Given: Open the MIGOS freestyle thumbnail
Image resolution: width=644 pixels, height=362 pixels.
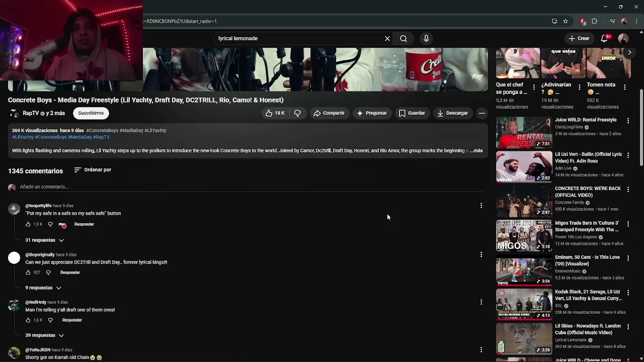Looking at the screenshot, I should tap(524, 236).
